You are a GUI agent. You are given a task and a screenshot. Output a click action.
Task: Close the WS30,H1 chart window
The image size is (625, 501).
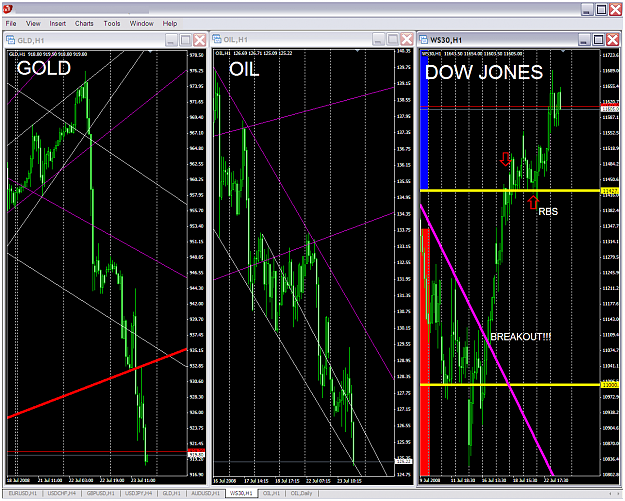[x=613, y=39]
